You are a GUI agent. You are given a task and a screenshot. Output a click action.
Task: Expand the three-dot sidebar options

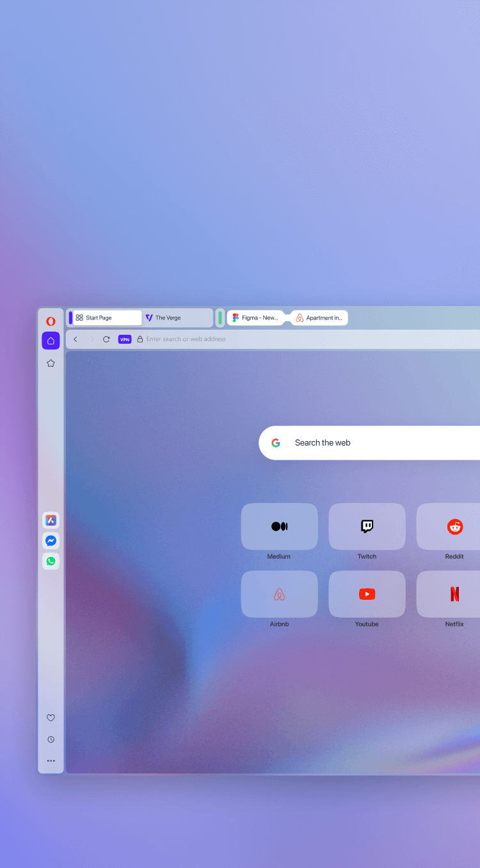click(51, 761)
